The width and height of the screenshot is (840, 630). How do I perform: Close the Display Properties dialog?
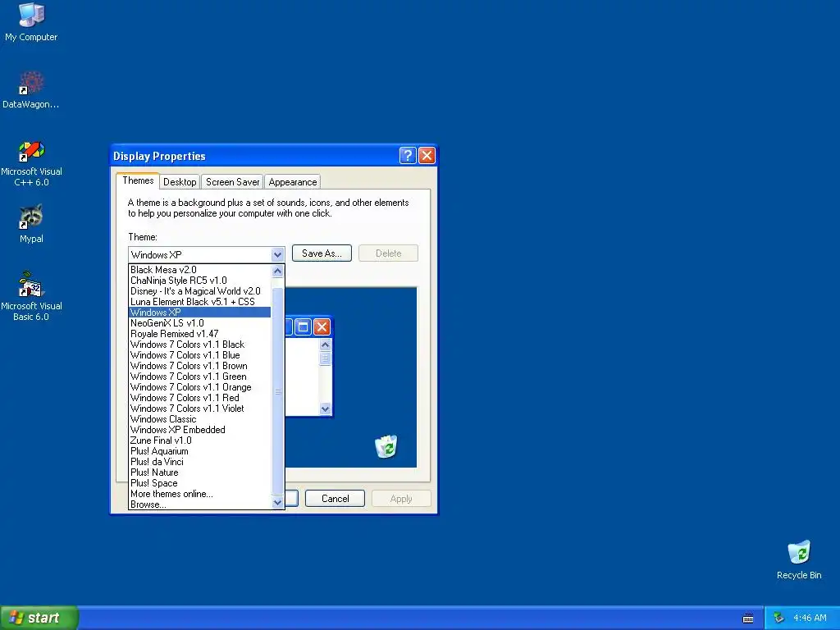pos(427,155)
